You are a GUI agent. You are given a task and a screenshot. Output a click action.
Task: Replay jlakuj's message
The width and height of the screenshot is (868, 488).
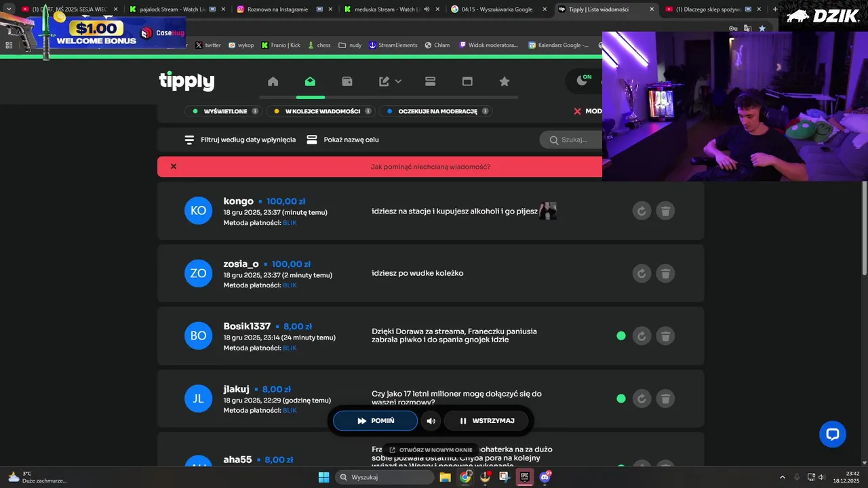642,399
